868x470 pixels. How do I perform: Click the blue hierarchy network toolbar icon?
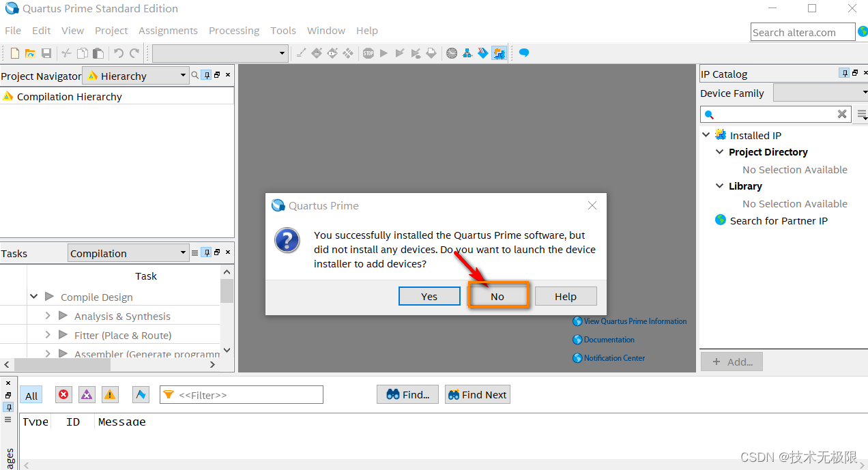467,53
